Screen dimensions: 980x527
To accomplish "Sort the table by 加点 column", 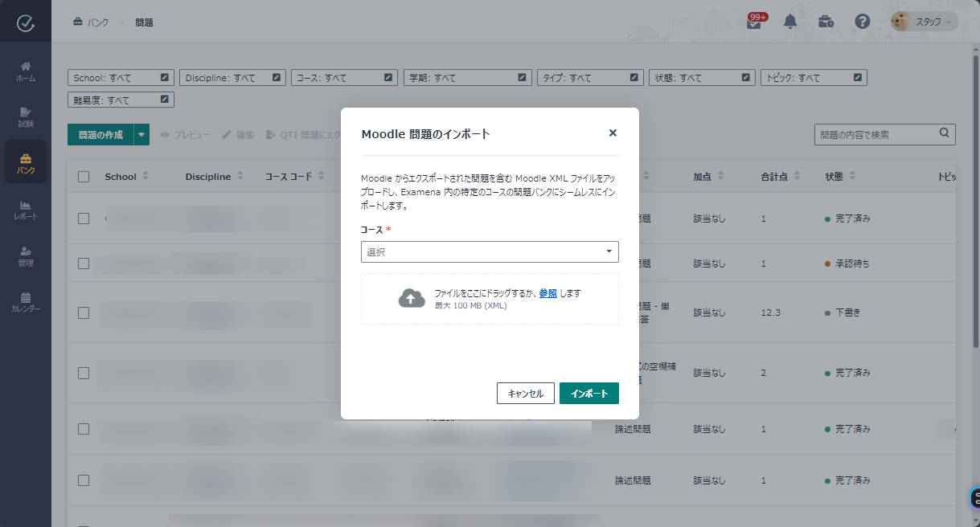I will click(721, 177).
